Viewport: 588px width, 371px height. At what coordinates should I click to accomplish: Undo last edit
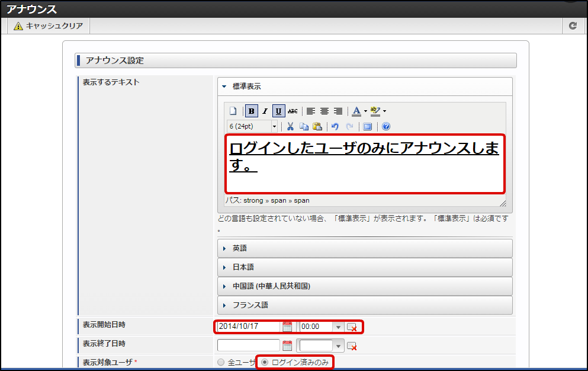[335, 127]
